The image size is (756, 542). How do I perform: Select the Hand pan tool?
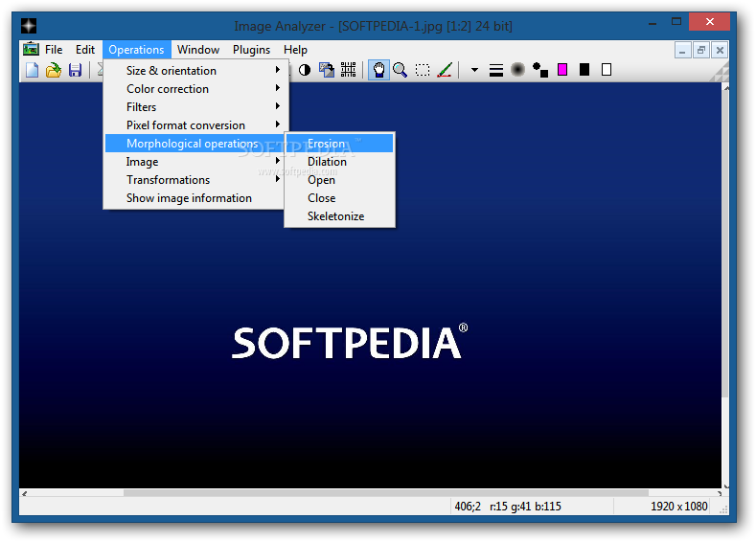coord(379,70)
